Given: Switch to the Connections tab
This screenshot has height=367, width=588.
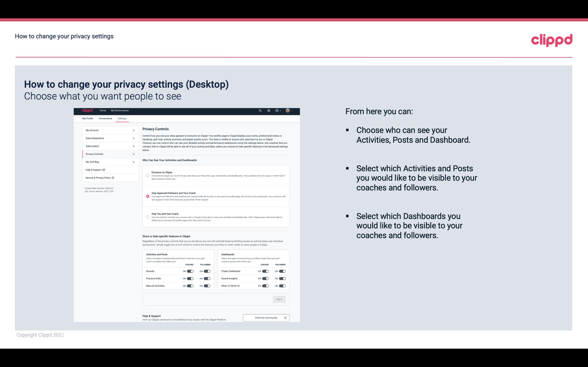Looking at the screenshot, I should click(105, 118).
